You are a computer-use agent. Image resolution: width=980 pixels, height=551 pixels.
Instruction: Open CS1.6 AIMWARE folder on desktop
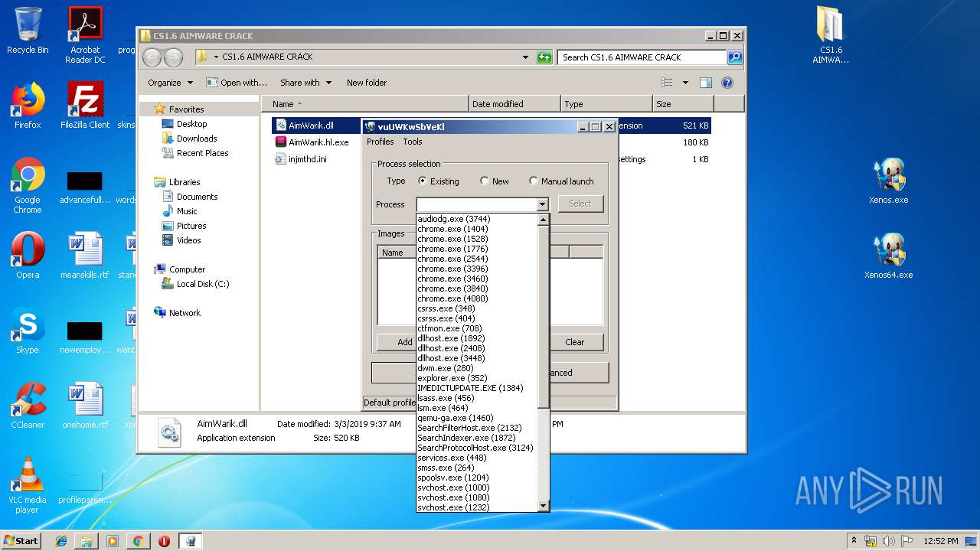831,34
